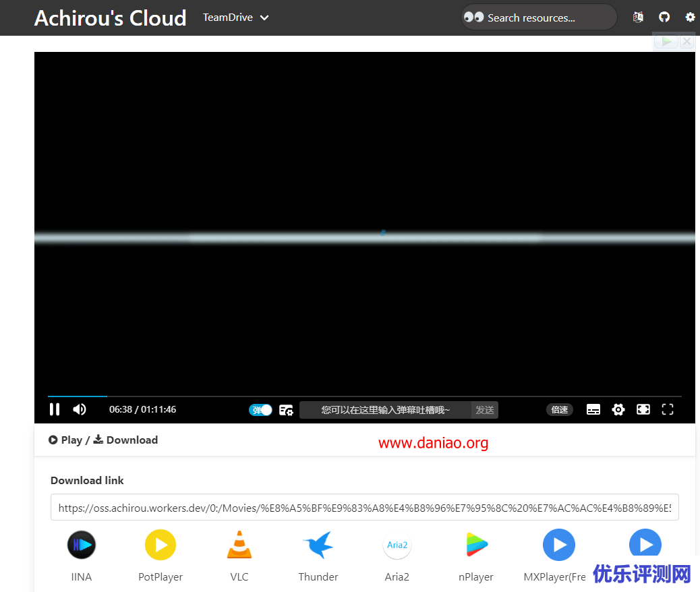Screen dimensions: 700x592
Task: Open the danmaku settings icon
Action: (286, 409)
